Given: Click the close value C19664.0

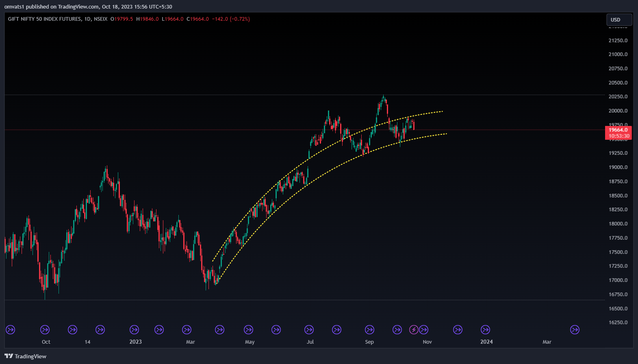Looking at the screenshot, I should [198, 19].
